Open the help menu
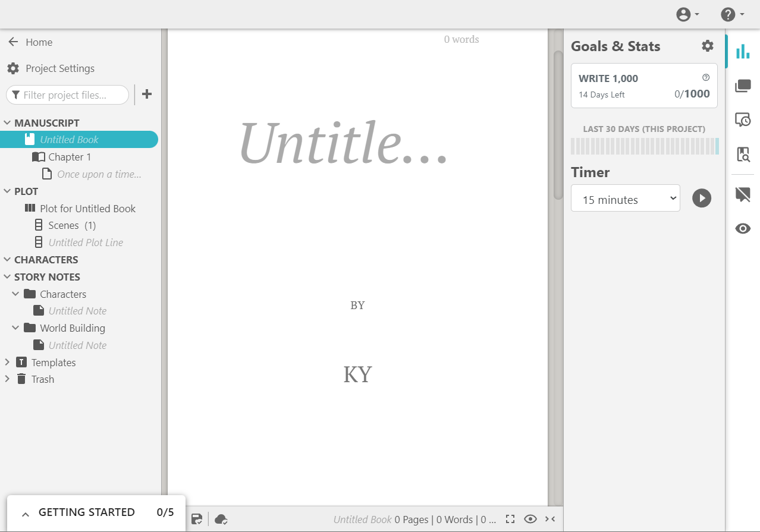 click(733, 14)
